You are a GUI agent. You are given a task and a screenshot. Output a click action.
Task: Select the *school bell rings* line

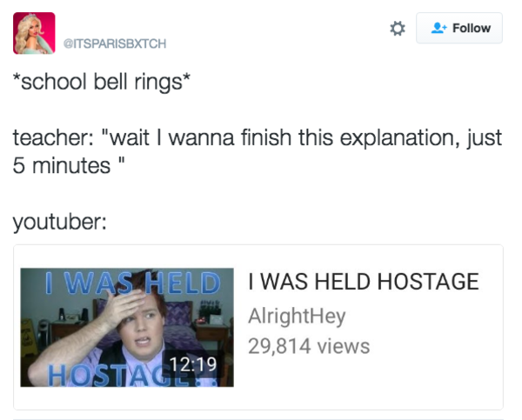[x=102, y=82]
